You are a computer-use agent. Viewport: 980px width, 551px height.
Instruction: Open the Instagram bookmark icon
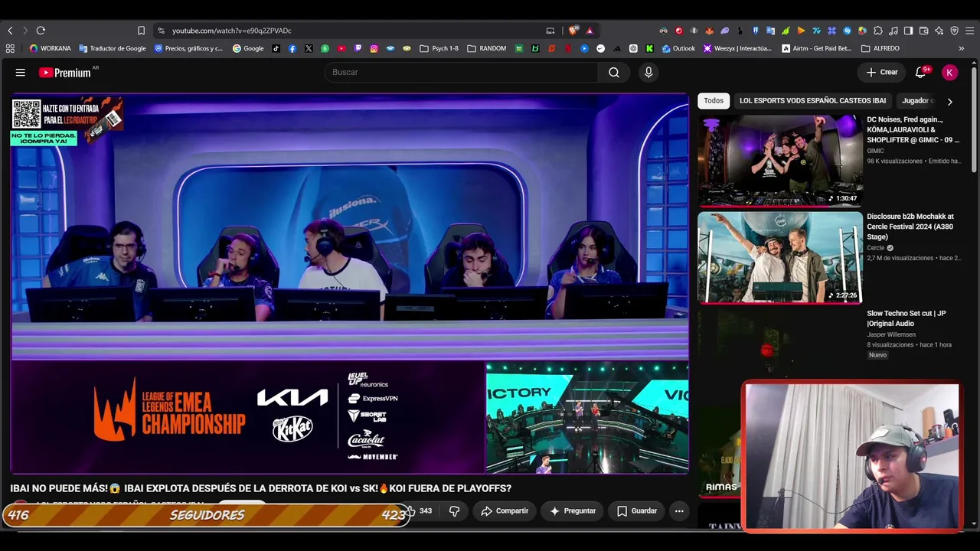pos(374,48)
